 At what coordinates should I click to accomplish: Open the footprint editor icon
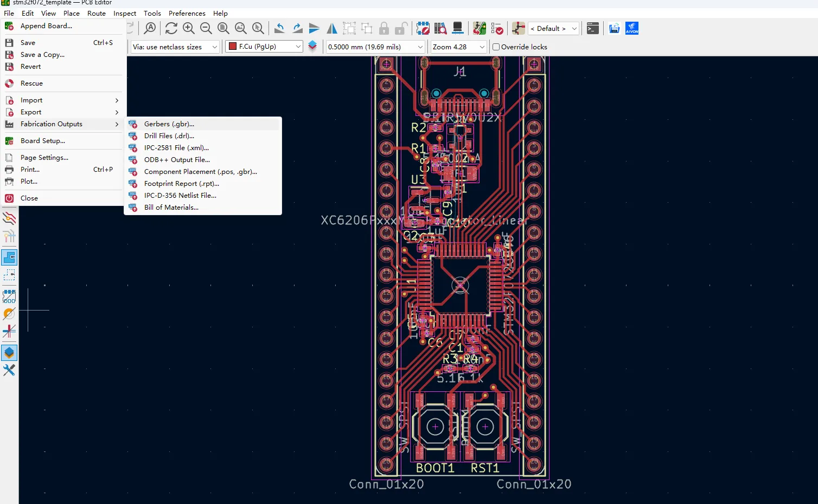(423, 28)
